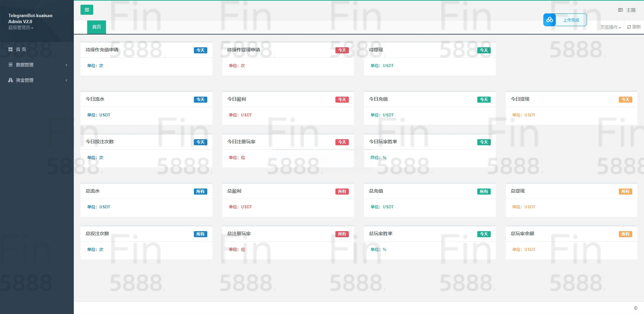The image size is (644, 314).
Task: Click the 总玩家余额 card title
Action: click(x=522, y=233)
